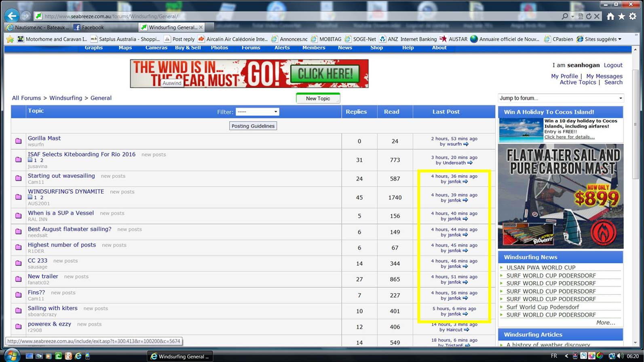644x362 pixels.
Task: Click the Cocos Island holiday thumbnail
Action: click(521, 130)
